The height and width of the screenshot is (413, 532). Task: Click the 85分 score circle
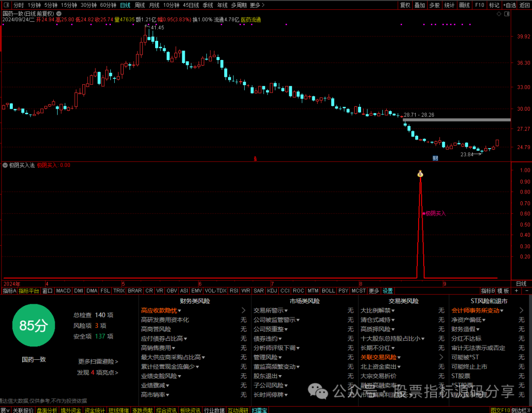[33, 325]
